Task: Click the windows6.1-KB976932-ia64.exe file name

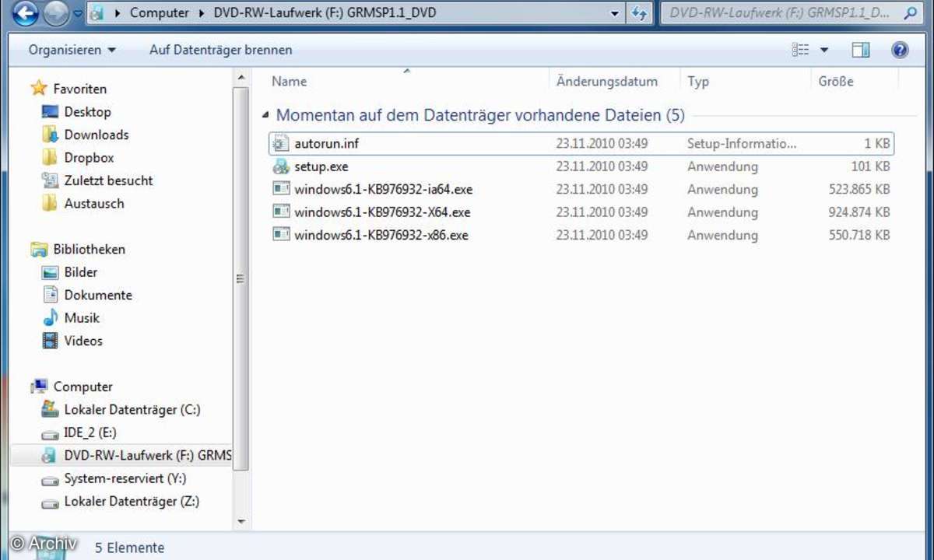Action: click(384, 189)
